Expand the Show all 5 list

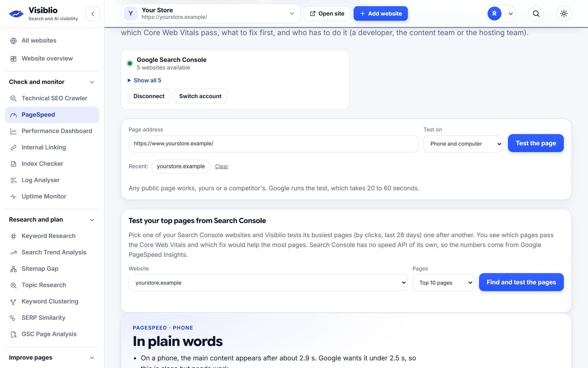point(145,80)
